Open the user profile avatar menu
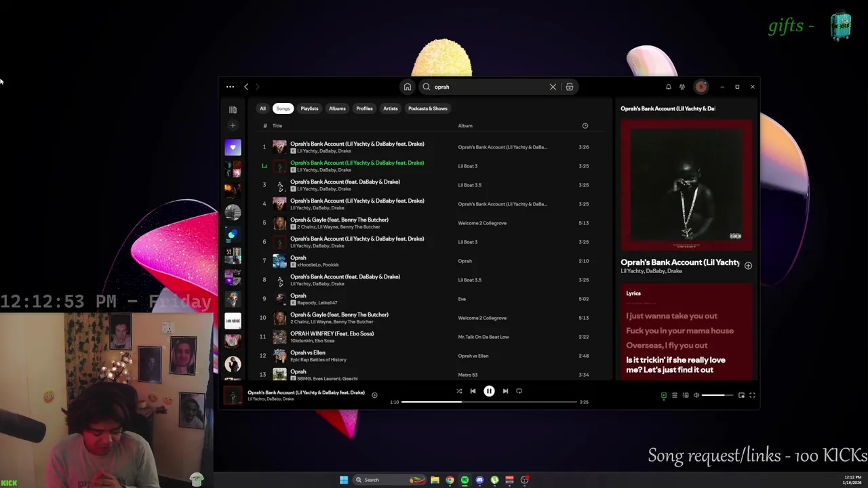Image resolution: width=868 pixels, height=488 pixels. point(701,87)
